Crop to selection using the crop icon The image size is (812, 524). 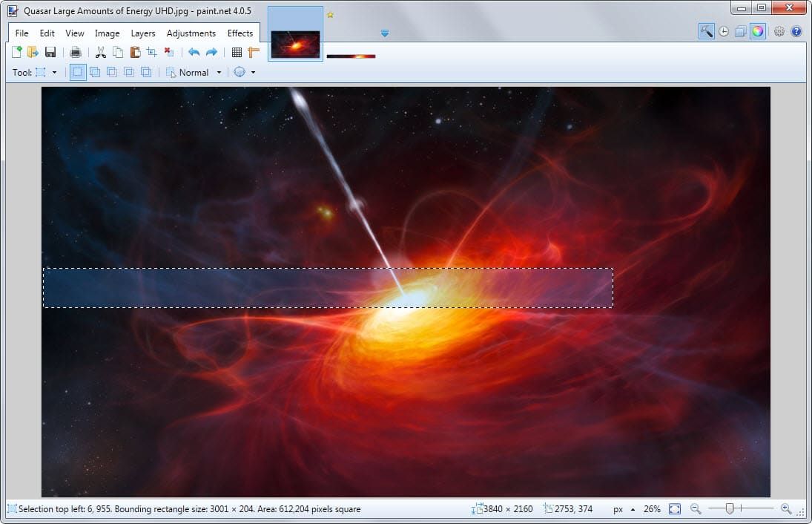152,52
